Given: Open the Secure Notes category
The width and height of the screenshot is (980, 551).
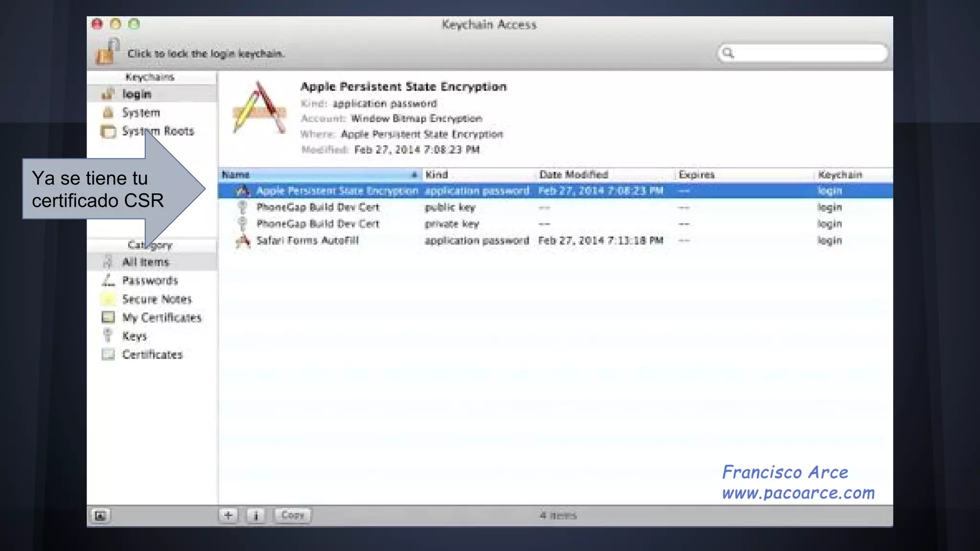Looking at the screenshot, I should tap(156, 299).
